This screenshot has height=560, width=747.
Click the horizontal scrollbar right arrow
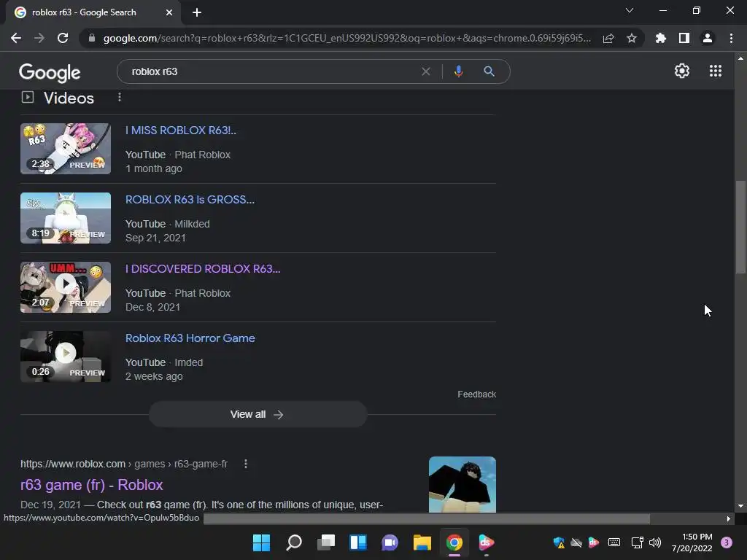click(729, 518)
